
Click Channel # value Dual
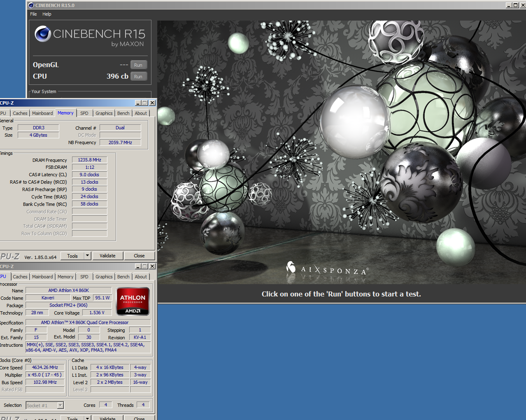120,128
